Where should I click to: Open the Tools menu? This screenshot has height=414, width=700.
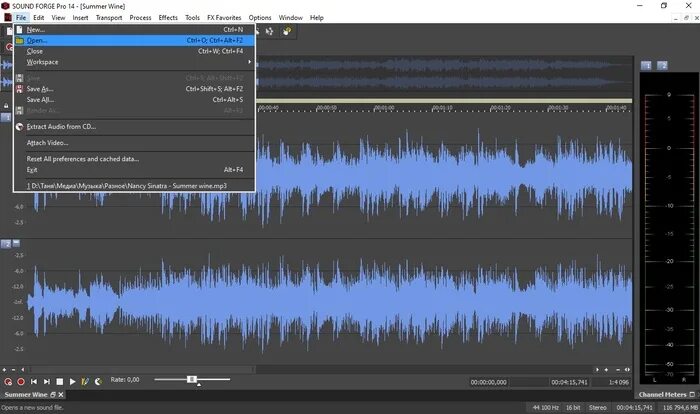point(192,17)
